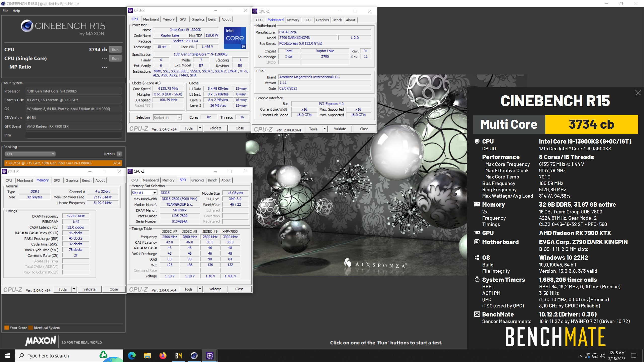Viewport: 644px width, 362px height.
Task: Click the Identical System color swatch
Action: pyautogui.click(x=31, y=328)
